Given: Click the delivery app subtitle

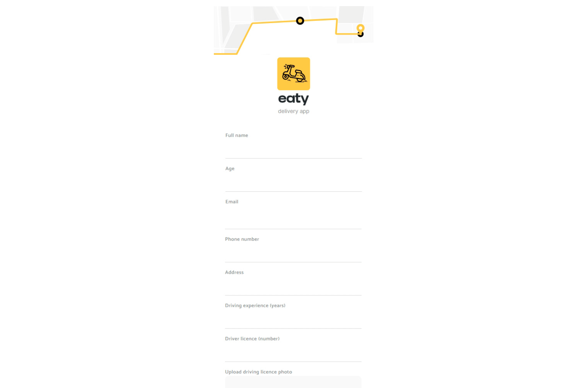Looking at the screenshot, I should [293, 111].
